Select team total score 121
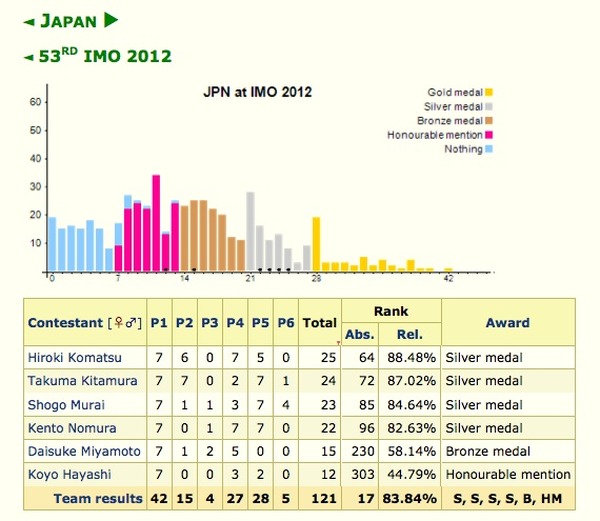 [324, 498]
